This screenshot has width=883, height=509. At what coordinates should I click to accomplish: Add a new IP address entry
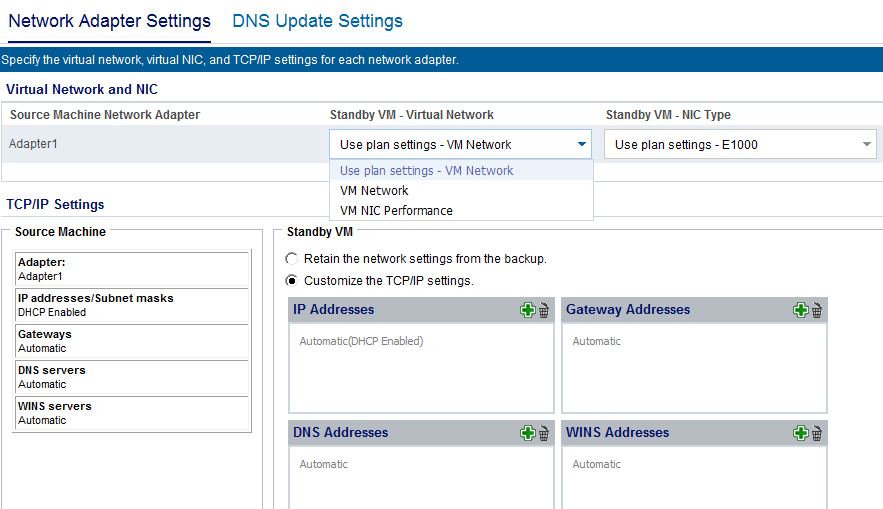527,310
